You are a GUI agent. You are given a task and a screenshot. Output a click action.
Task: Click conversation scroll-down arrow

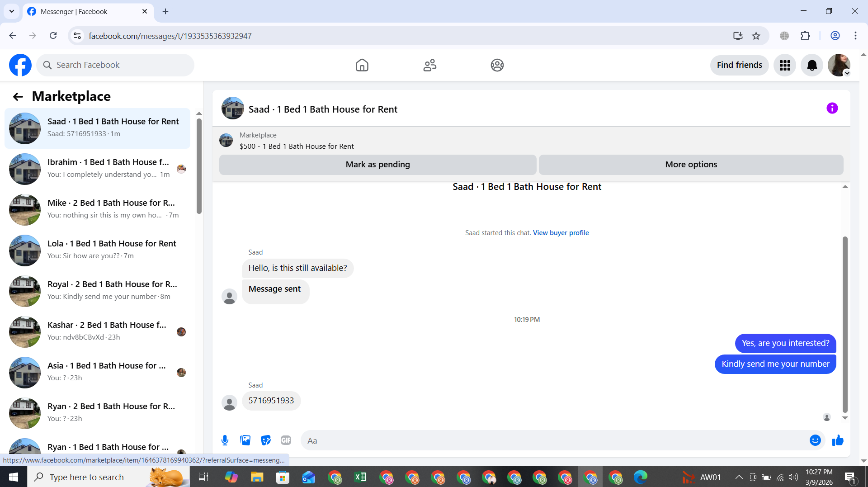pyautogui.click(x=845, y=418)
